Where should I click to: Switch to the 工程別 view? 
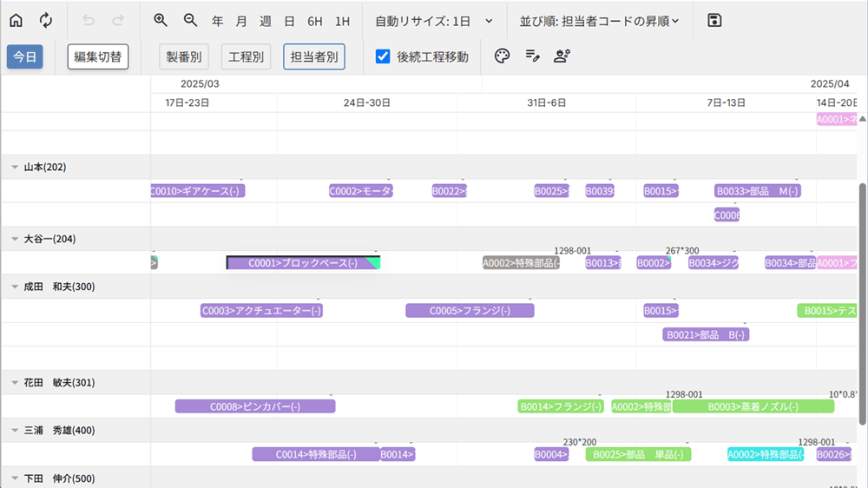click(246, 56)
